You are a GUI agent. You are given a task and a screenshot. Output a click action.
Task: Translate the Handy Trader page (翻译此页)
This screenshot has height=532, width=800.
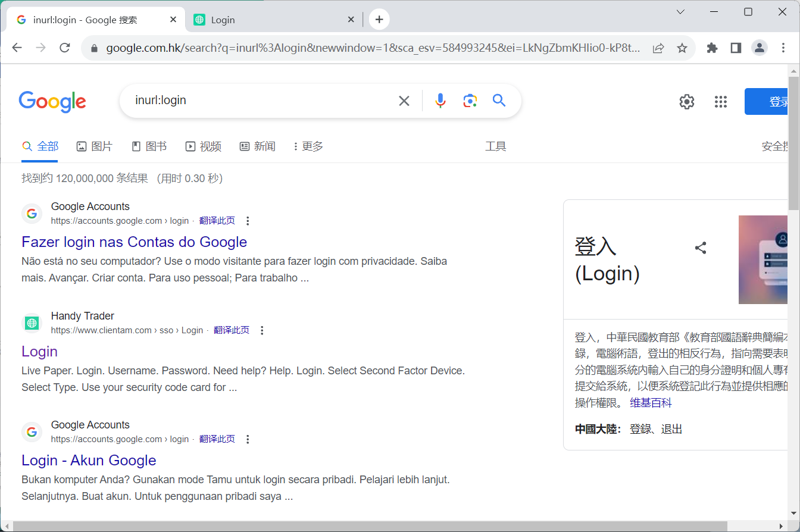coord(232,330)
